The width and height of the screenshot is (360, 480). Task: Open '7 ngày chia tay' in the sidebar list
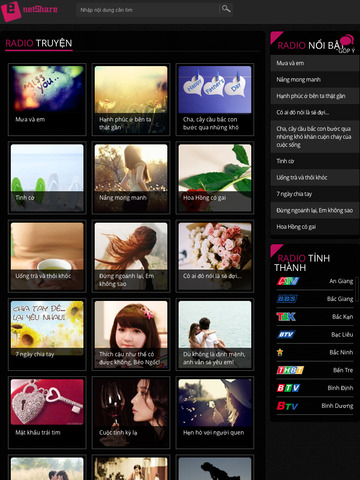[x=315, y=194]
